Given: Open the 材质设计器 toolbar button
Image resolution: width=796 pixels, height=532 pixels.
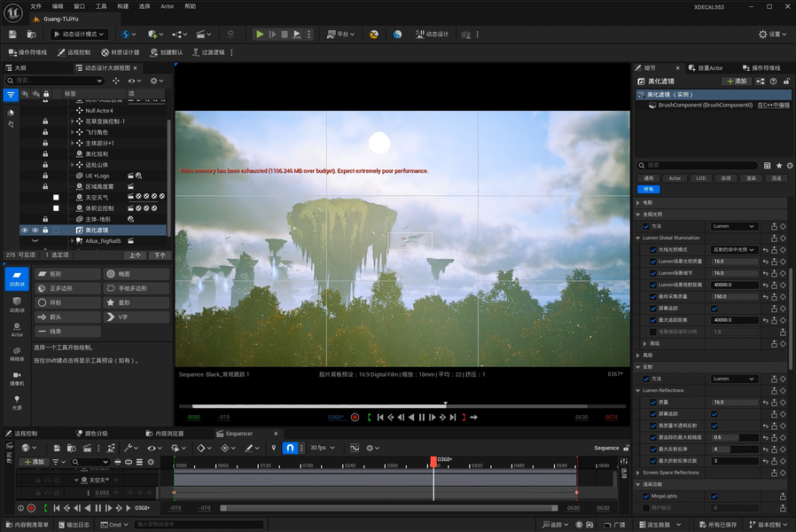Looking at the screenshot, I should coord(121,52).
